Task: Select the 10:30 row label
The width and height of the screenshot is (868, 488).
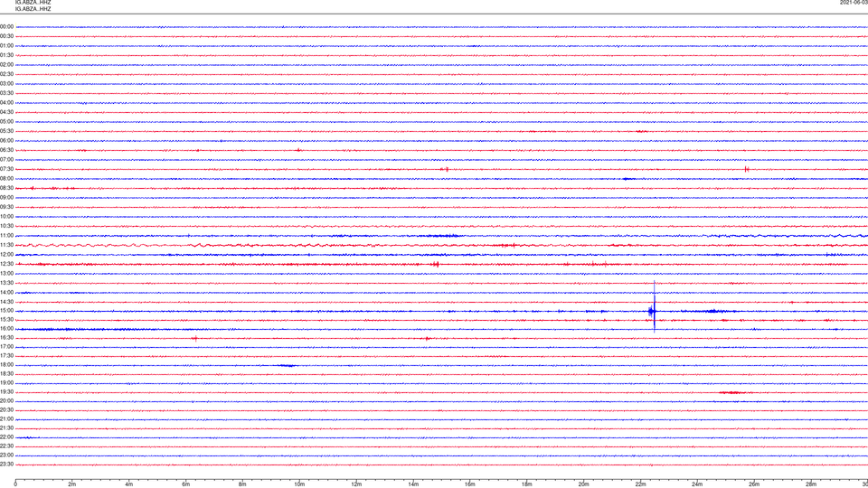Action: point(6,226)
